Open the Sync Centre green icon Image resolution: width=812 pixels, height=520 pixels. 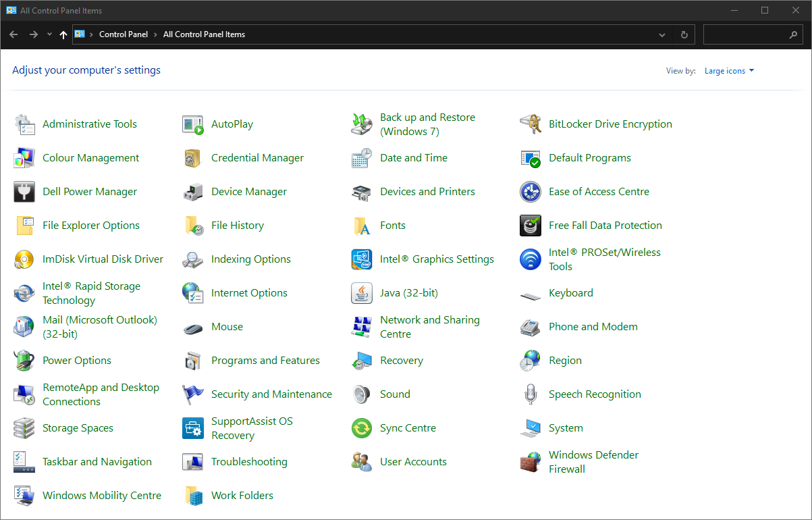(362, 428)
